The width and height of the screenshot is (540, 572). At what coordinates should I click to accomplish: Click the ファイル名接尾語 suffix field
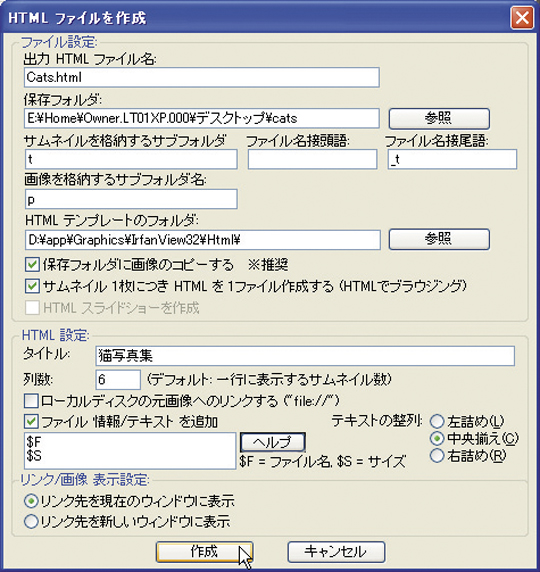pos(452,159)
